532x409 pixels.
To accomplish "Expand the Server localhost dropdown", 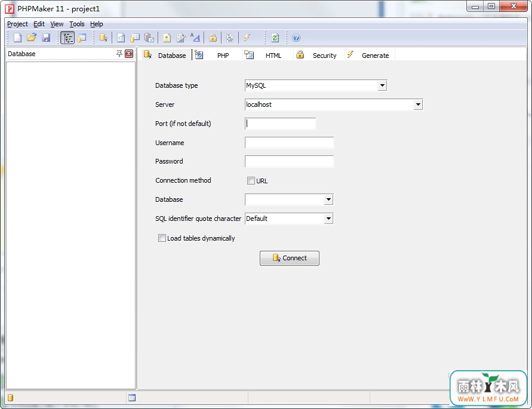I will click(x=418, y=104).
